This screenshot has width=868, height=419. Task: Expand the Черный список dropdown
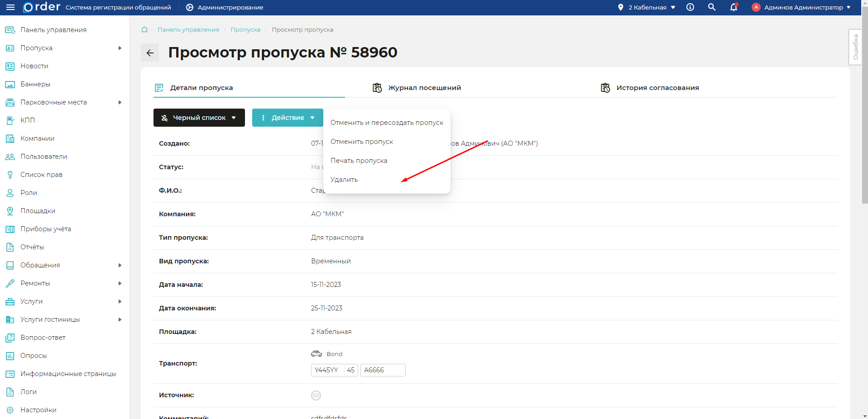pyautogui.click(x=199, y=118)
